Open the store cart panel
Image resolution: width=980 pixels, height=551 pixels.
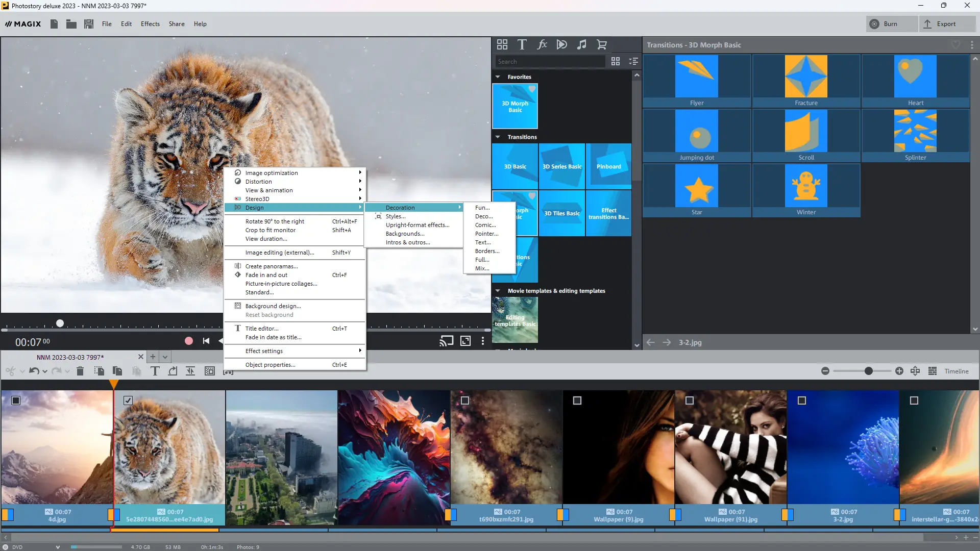602,44
